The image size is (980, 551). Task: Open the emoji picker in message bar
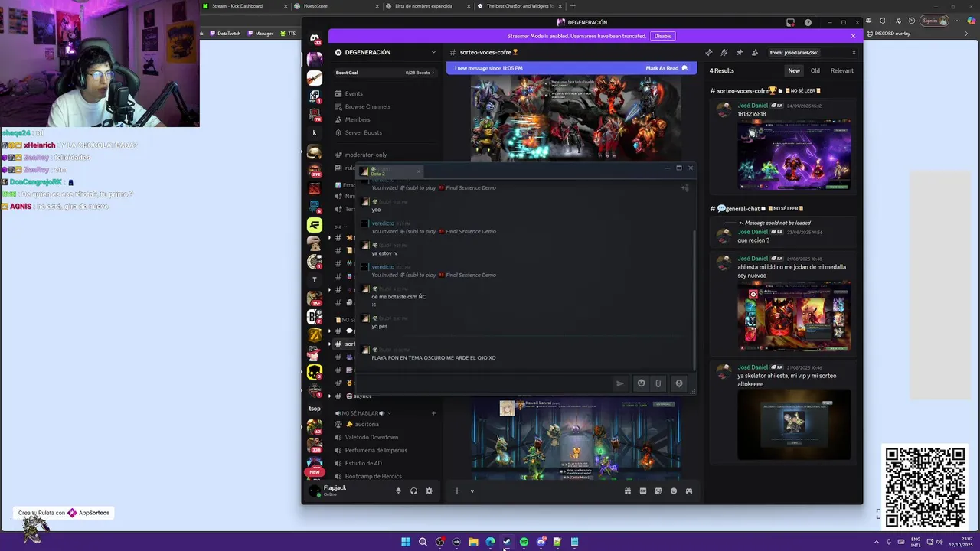coord(674,491)
